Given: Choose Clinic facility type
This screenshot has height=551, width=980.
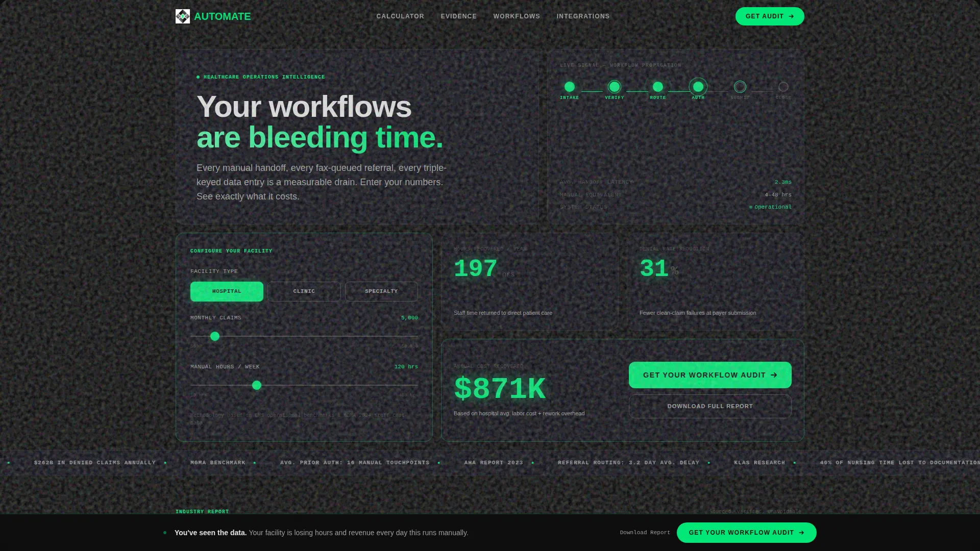Looking at the screenshot, I should tap(304, 291).
